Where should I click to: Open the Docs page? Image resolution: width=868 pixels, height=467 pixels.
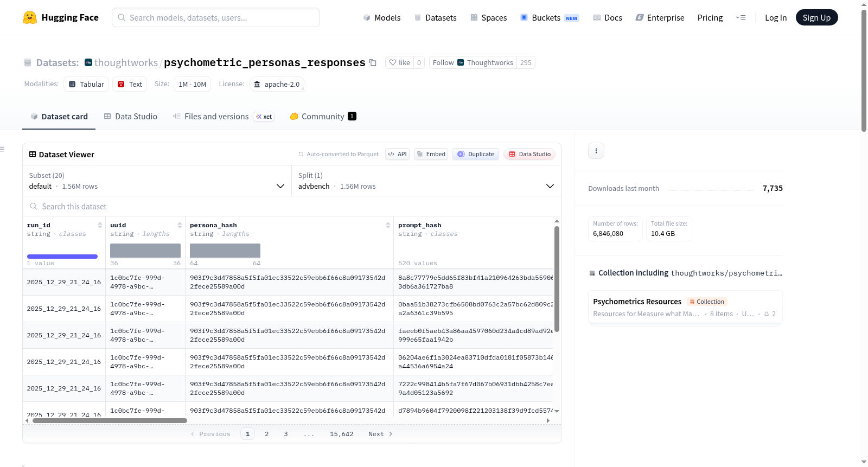pos(608,17)
